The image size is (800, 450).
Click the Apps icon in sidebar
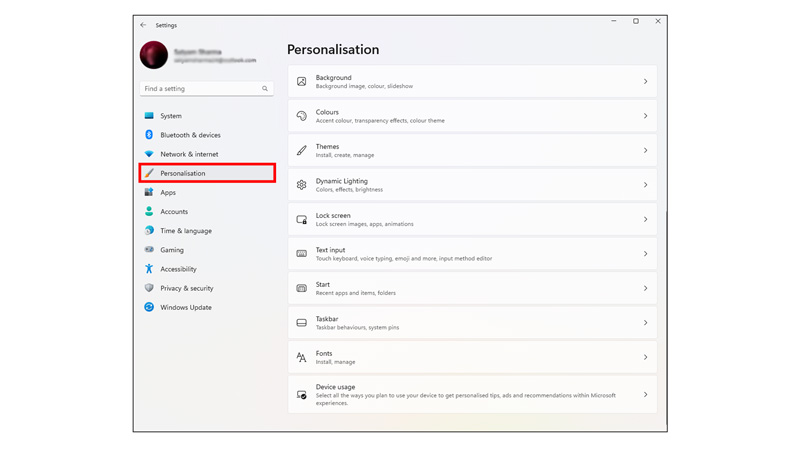(149, 192)
